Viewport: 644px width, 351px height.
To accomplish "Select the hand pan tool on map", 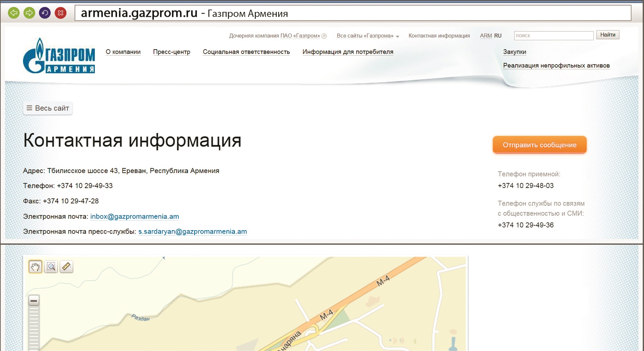I will [x=35, y=267].
